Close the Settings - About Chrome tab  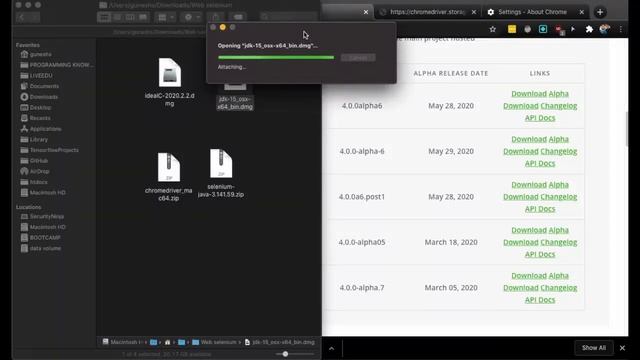pyautogui.click(x=582, y=12)
